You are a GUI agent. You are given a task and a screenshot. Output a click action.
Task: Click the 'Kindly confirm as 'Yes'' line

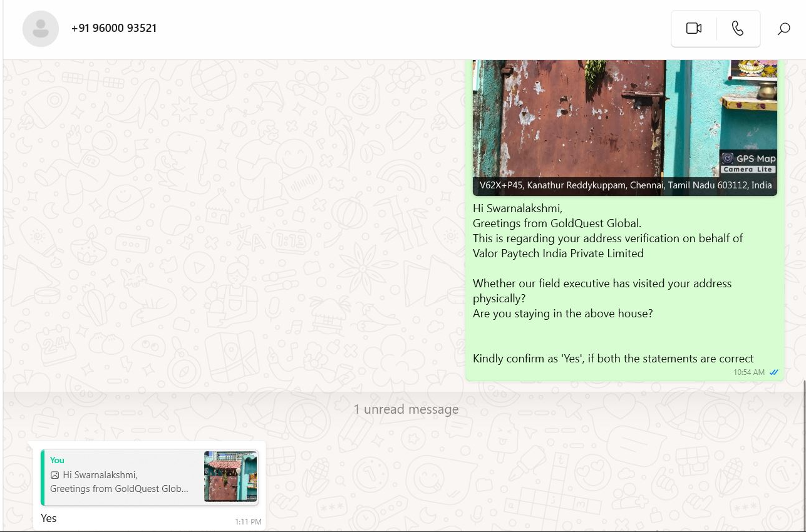[x=613, y=359]
